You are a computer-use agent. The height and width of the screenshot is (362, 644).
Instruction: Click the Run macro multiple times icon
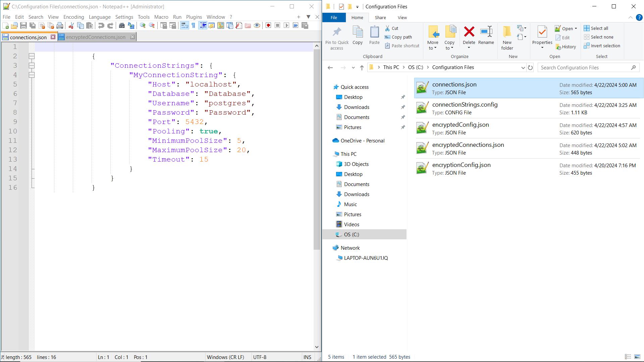296,26
